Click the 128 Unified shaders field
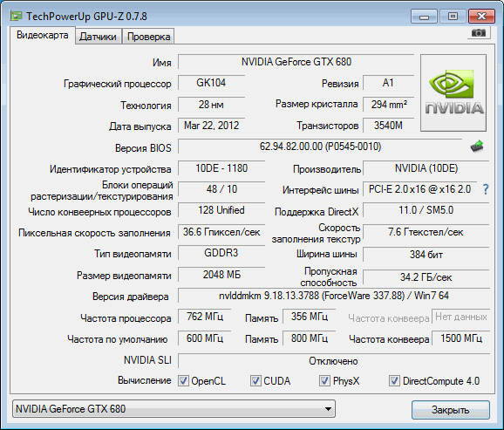504x430 pixels. click(221, 210)
